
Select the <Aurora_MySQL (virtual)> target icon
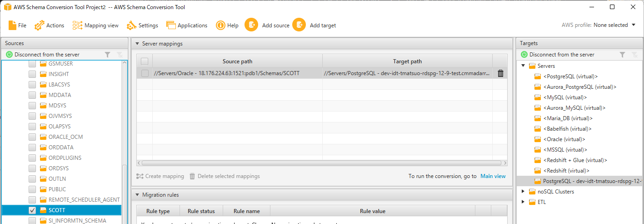point(538,108)
